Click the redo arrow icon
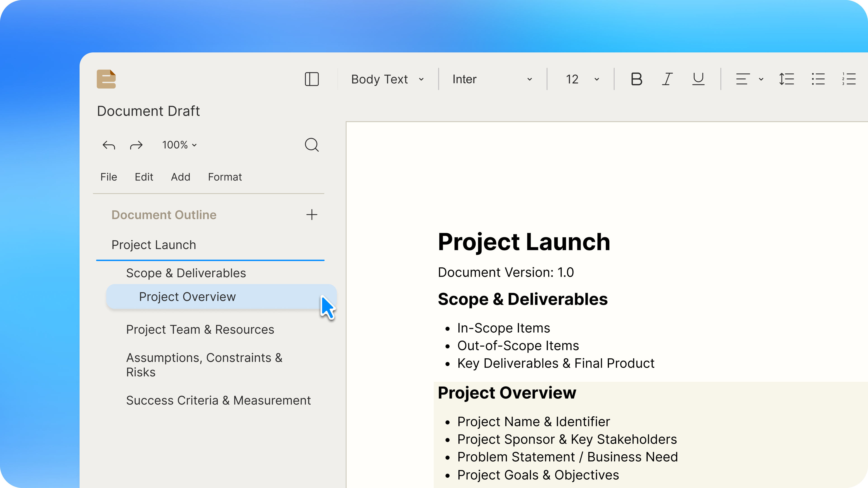 [x=136, y=145]
